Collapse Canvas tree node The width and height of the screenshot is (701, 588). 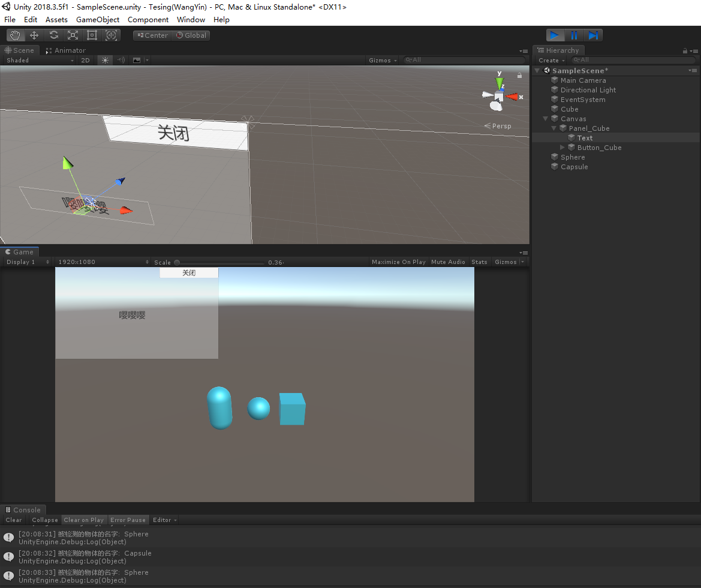546,119
